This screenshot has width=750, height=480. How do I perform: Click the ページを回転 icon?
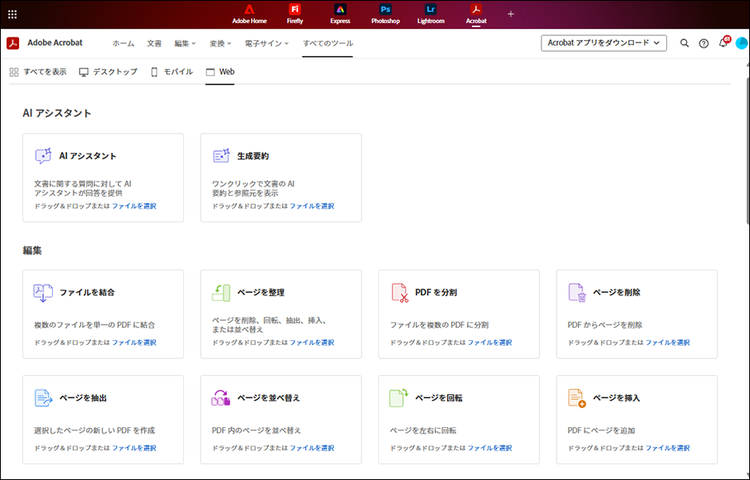click(x=398, y=398)
